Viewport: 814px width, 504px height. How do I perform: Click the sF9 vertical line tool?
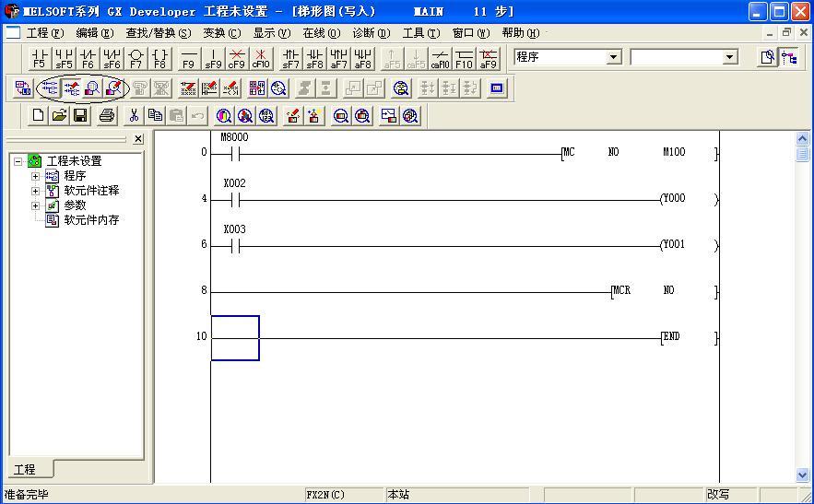[213, 59]
